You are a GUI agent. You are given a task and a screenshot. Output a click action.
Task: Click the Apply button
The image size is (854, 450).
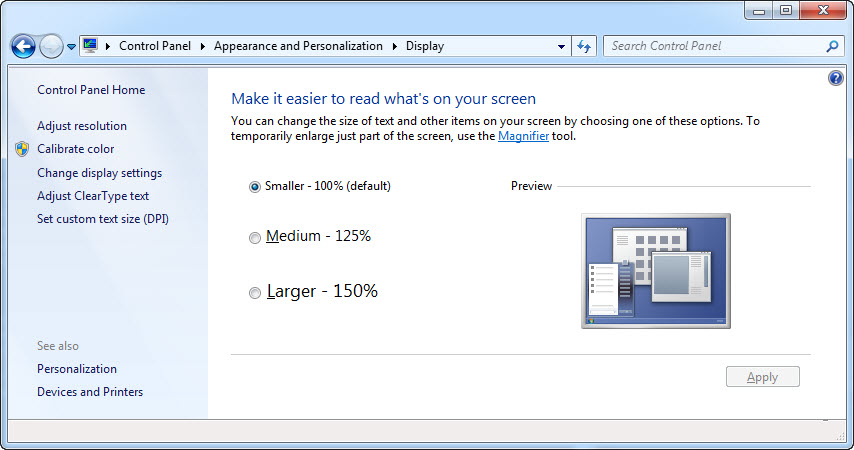click(x=762, y=377)
